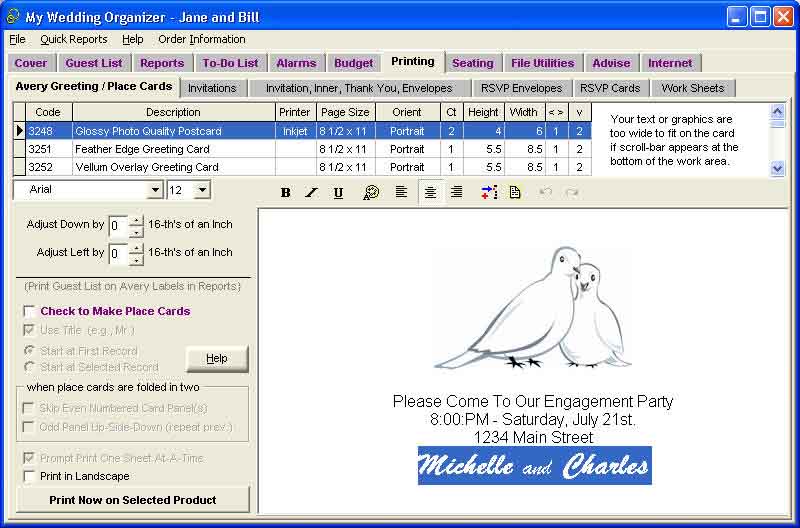The height and width of the screenshot is (528, 800).
Task: Toggle bold formatting in the card editor
Action: [286, 192]
